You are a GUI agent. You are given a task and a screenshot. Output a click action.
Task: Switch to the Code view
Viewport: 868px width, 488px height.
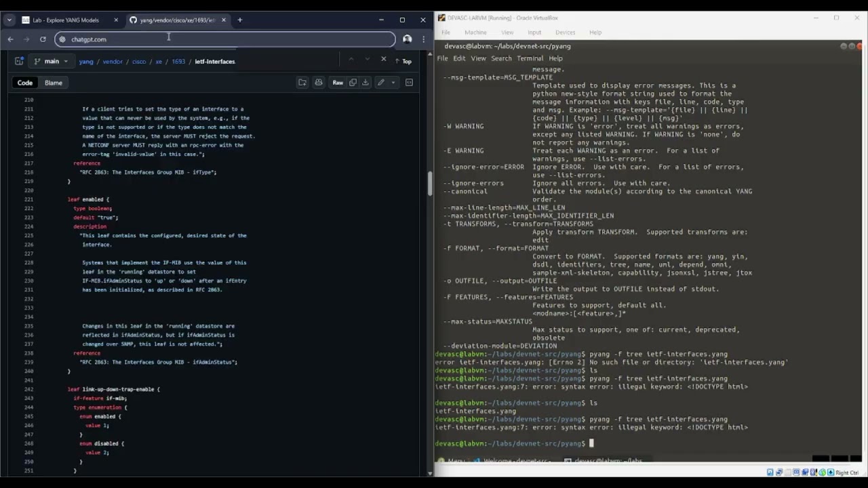25,83
